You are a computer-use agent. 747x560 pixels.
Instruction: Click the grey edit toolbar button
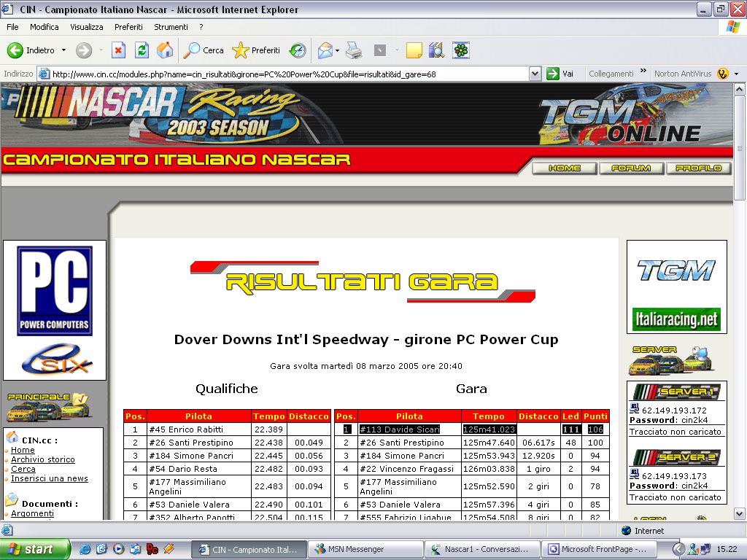(x=379, y=50)
